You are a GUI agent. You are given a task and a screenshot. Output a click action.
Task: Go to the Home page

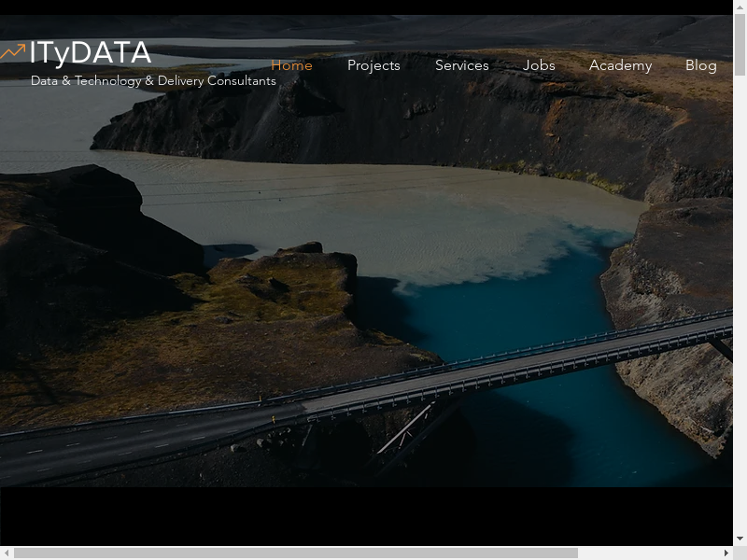(x=291, y=65)
